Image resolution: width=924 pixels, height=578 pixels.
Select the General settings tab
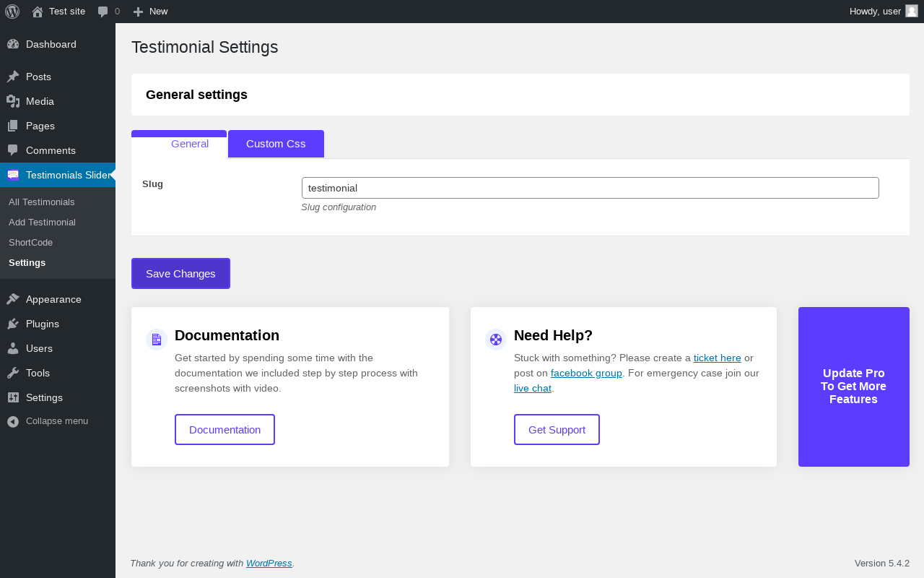click(190, 144)
